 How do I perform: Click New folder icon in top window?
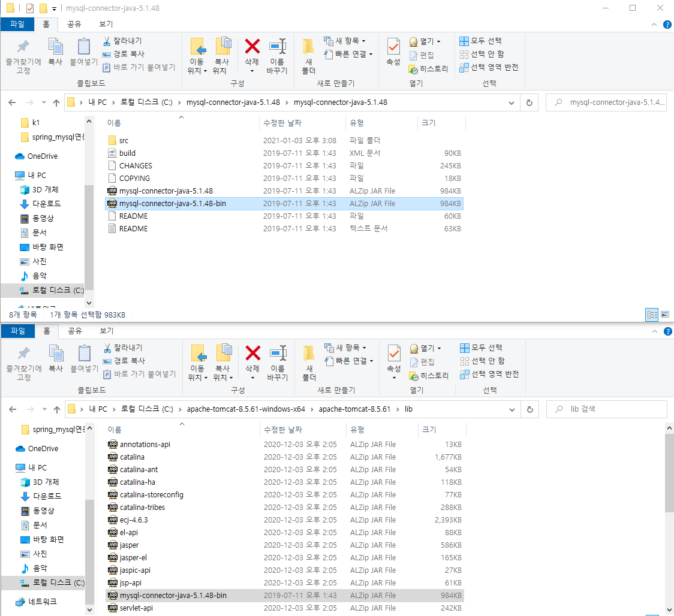pyautogui.click(x=308, y=47)
